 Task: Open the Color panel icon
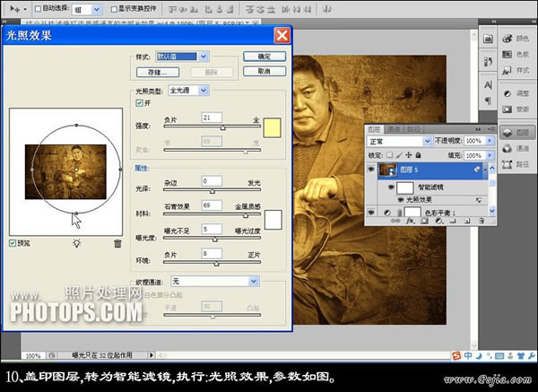click(508, 39)
